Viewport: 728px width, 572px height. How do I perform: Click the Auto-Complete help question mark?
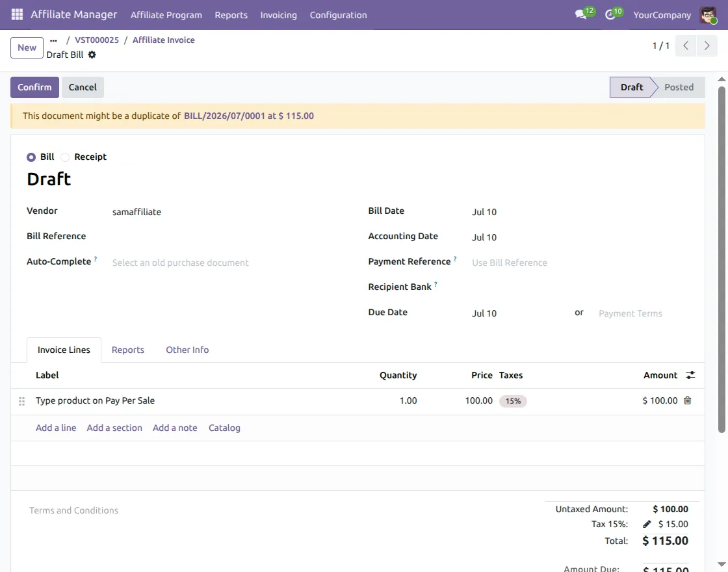pyautogui.click(x=95, y=259)
